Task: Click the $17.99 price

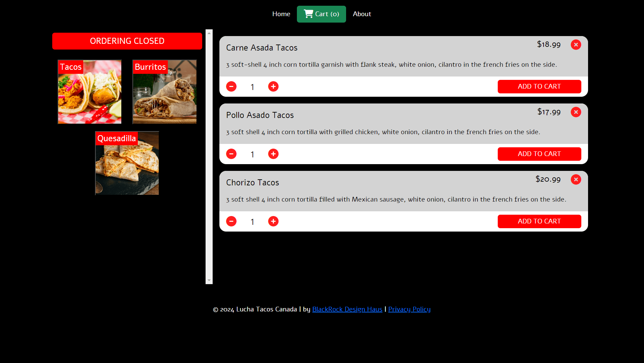Action: (x=549, y=112)
